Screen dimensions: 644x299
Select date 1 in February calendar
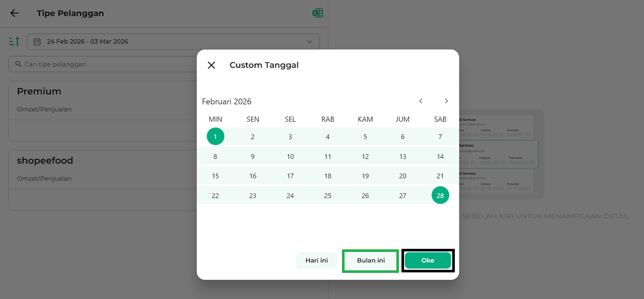215,137
